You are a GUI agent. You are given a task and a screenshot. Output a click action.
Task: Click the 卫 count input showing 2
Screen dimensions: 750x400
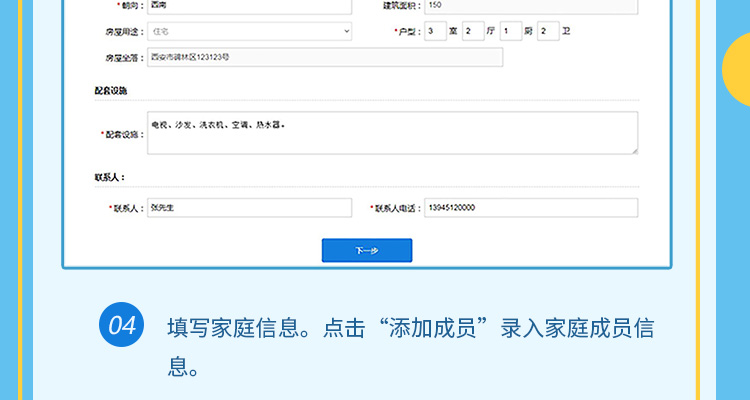coord(548,31)
